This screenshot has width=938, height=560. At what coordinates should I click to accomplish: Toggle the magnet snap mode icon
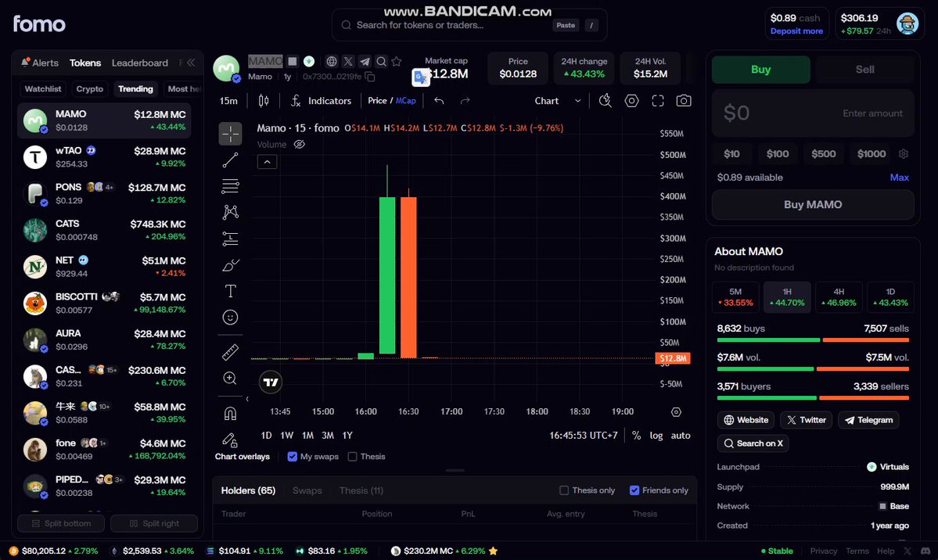coord(230,414)
